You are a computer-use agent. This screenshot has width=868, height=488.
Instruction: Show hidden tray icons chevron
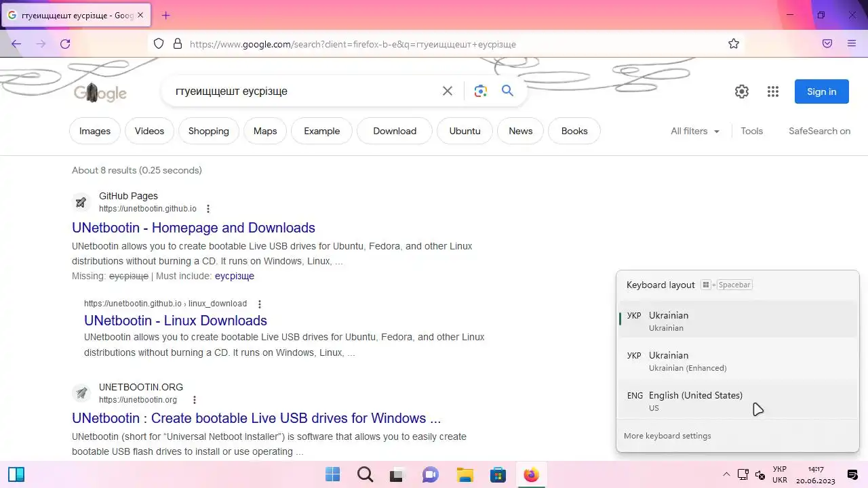pyautogui.click(x=726, y=474)
